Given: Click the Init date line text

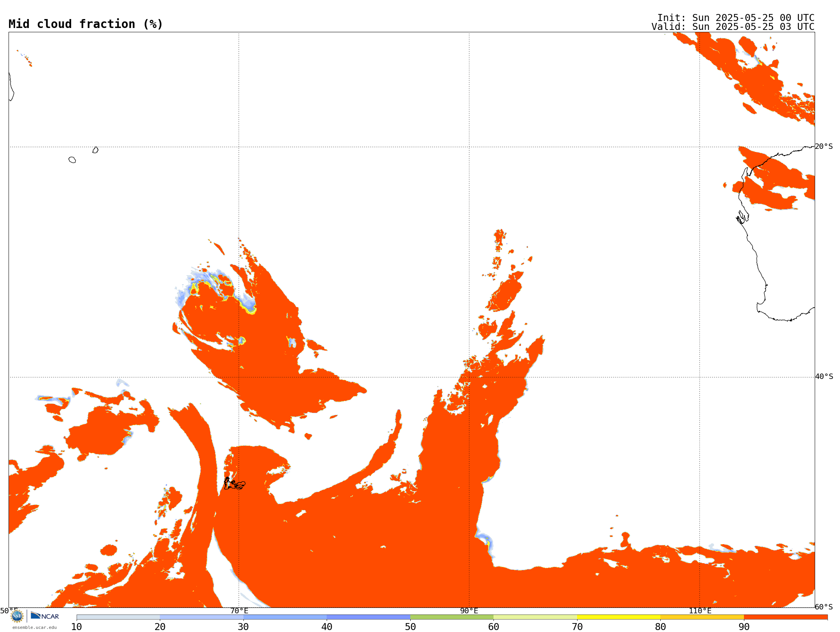Looking at the screenshot, I should (736, 18).
